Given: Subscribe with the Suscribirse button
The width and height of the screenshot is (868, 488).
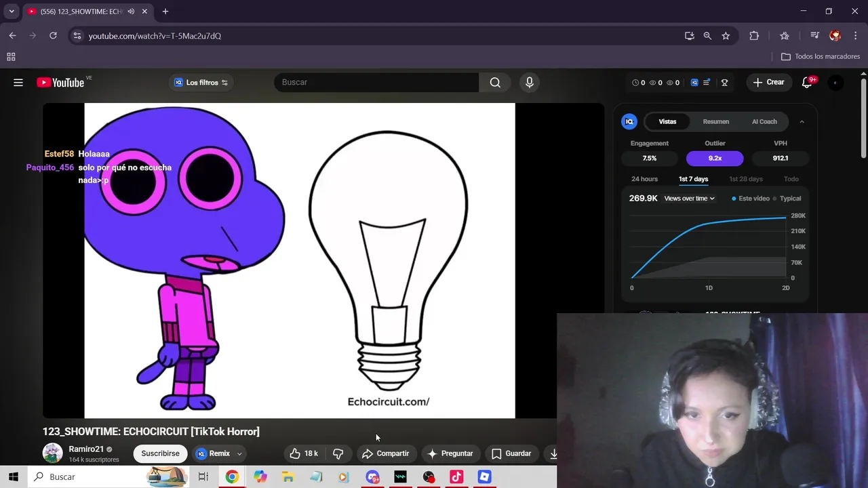Looking at the screenshot, I should (160, 453).
